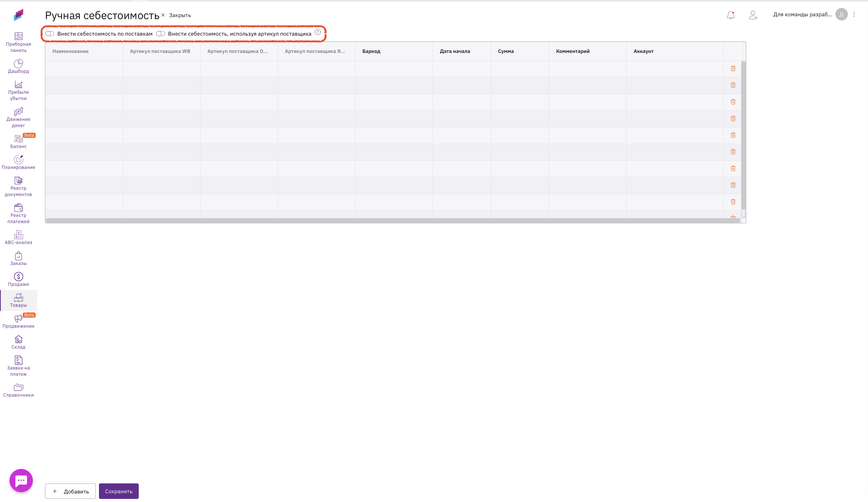The height and width of the screenshot is (502, 868).
Task: Click the Сохранить button
Action: pos(119,491)
